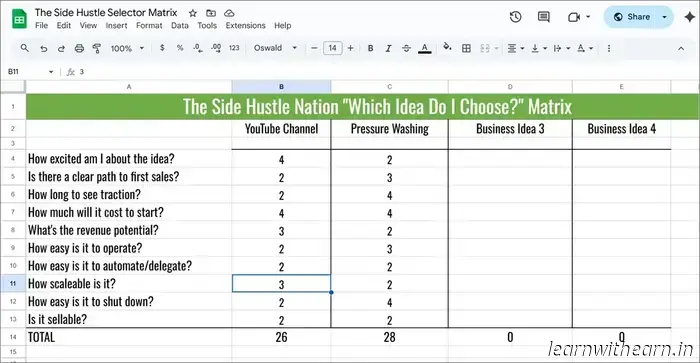Open the Data menu
The width and height of the screenshot is (700, 363).
180,25
